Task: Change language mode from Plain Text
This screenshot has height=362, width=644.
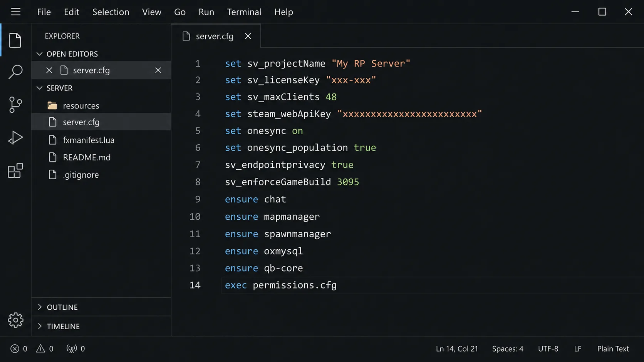Action: pos(613,349)
